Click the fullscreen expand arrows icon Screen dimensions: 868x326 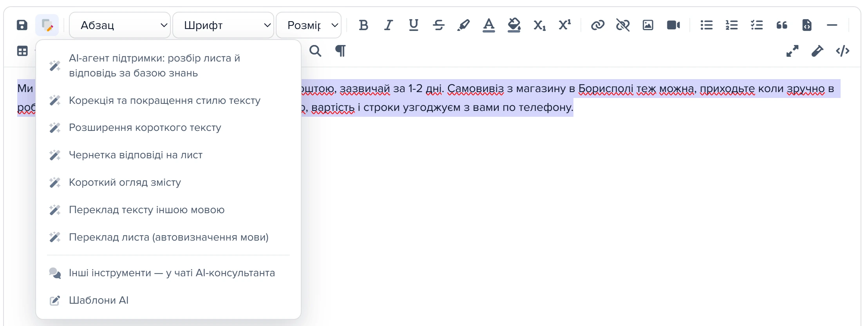coord(792,51)
